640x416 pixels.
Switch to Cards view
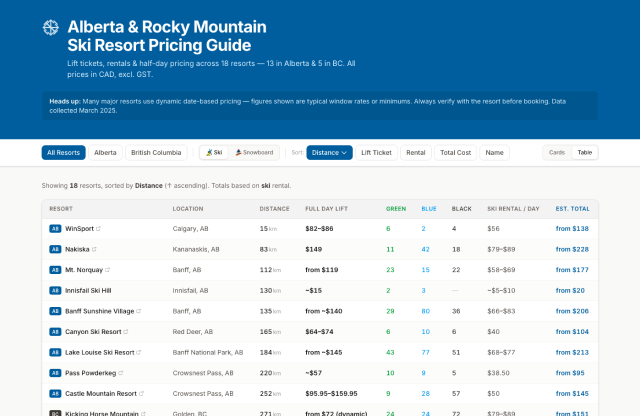pyautogui.click(x=557, y=152)
